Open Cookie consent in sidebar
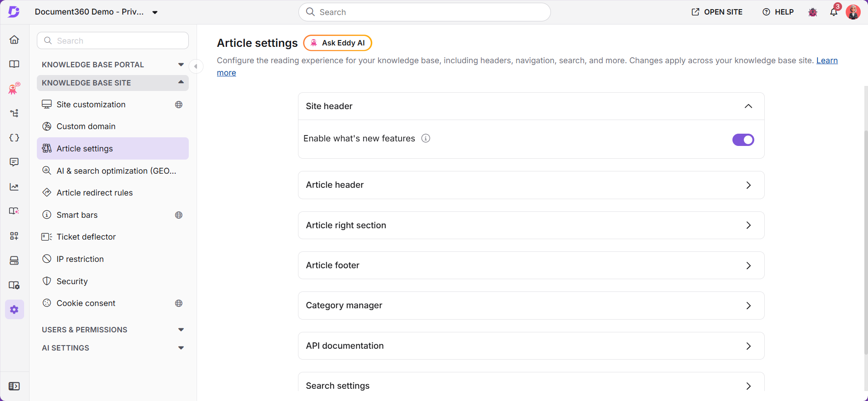The image size is (868, 401). coord(113,303)
